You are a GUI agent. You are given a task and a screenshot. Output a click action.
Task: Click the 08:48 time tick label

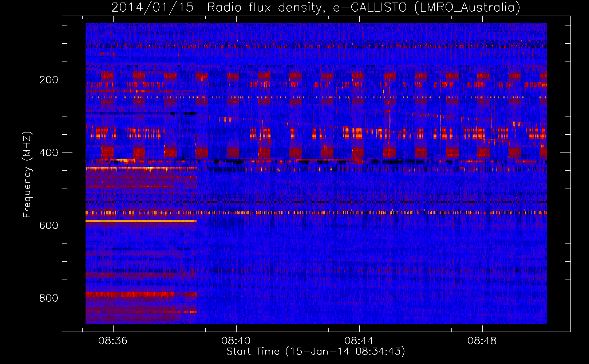tap(482, 341)
